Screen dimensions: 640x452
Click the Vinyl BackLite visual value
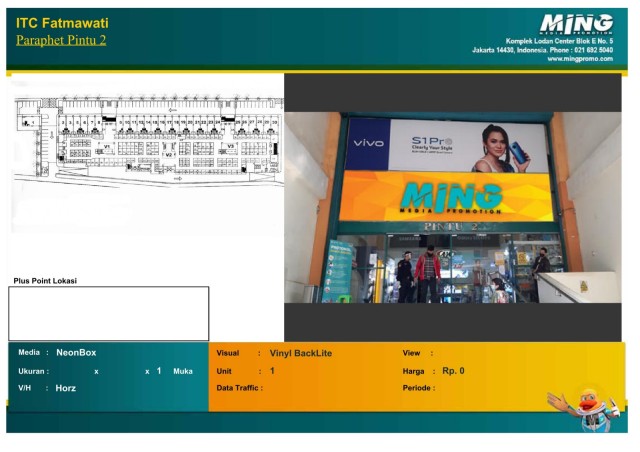click(301, 353)
